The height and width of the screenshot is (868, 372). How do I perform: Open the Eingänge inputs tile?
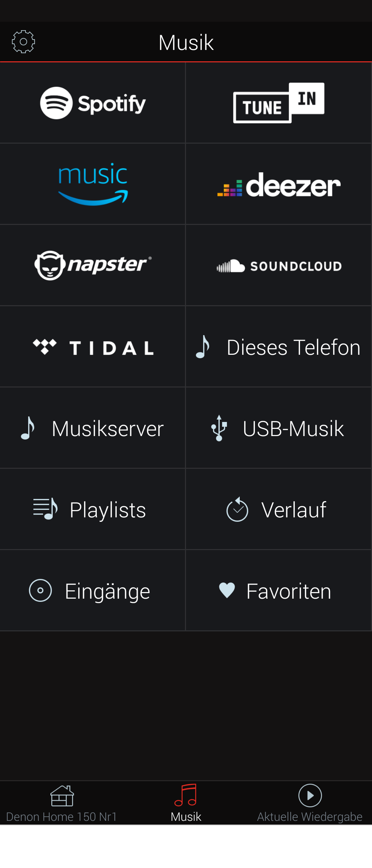coord(93,591)
